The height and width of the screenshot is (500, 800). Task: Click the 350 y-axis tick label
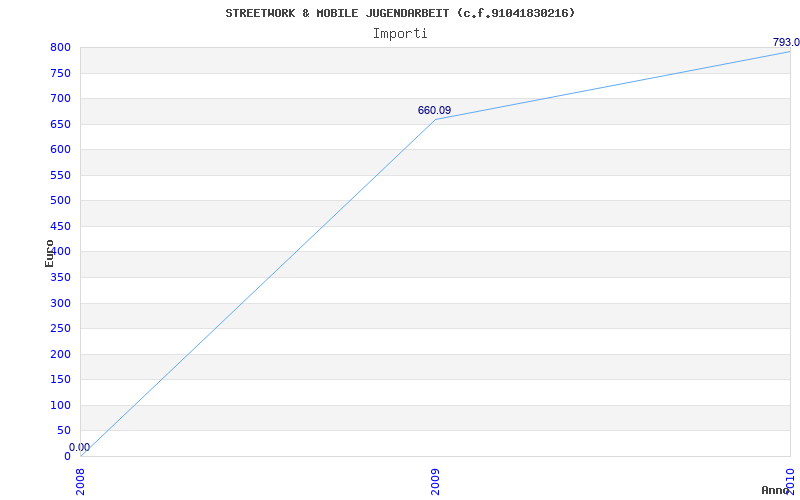60,278
